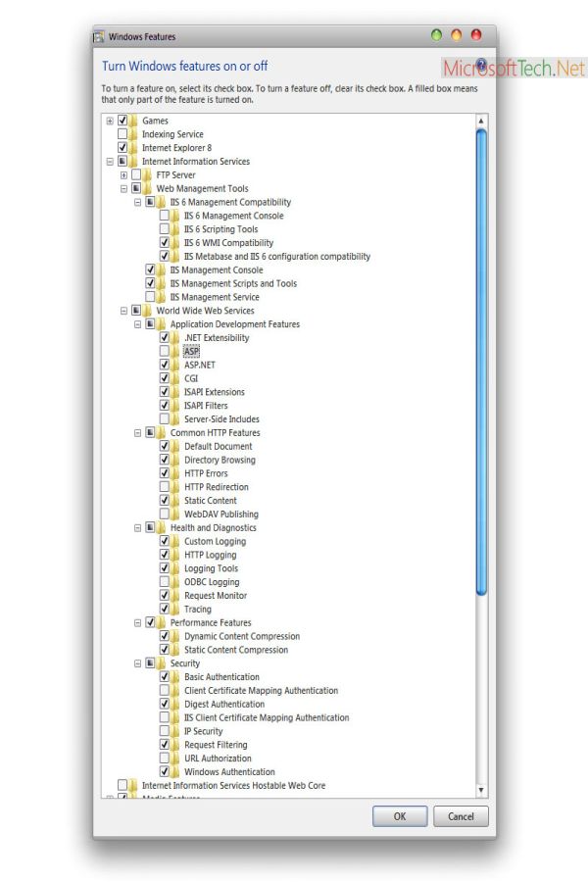Click the ASP.NET folder icon
Image resolution: width=588 pixels, height=882 pixels.
click(x=175, y=365)
